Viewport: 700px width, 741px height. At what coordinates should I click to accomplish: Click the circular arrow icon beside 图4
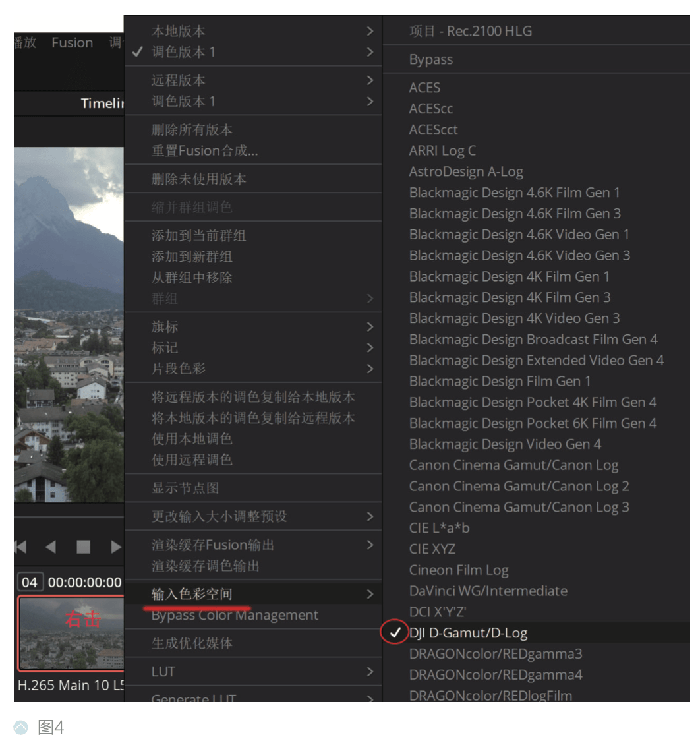[20, 726]
